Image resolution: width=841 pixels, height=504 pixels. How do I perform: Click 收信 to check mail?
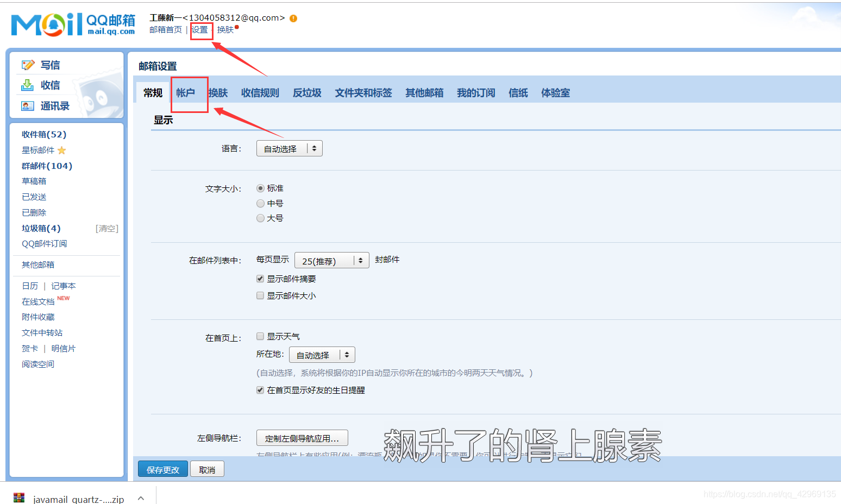[x=51, y=85]
